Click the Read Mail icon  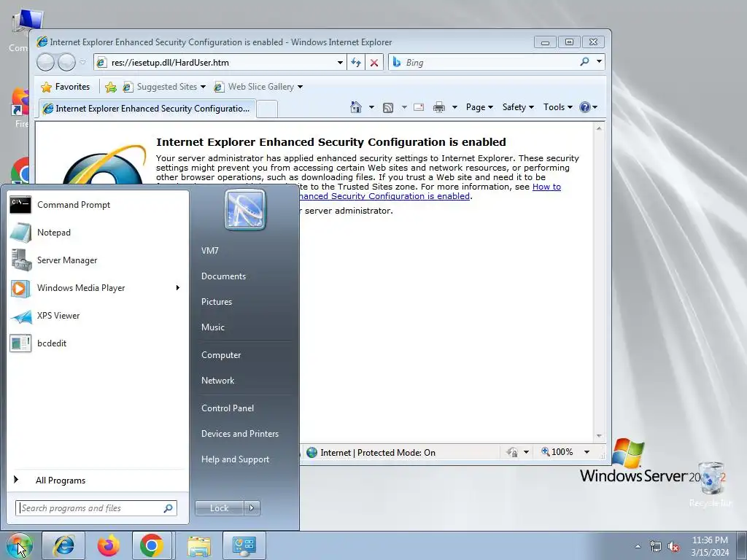click(419, 107)
